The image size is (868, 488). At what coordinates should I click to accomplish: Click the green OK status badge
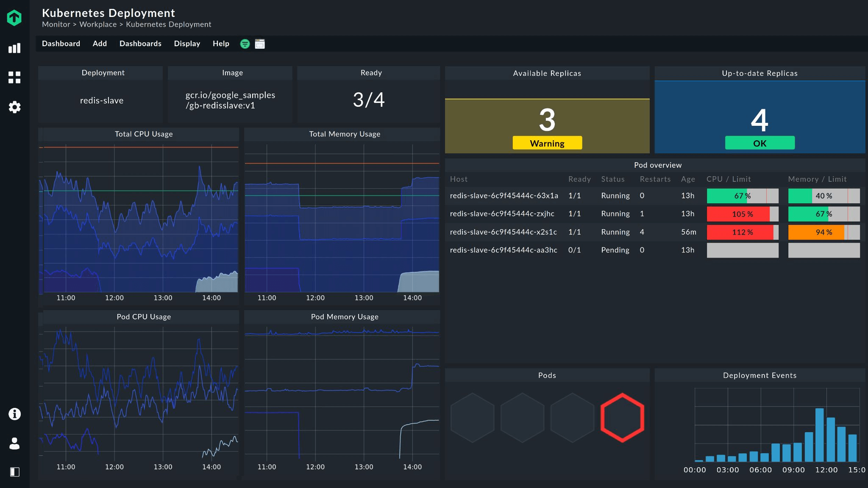pos(759,143)
